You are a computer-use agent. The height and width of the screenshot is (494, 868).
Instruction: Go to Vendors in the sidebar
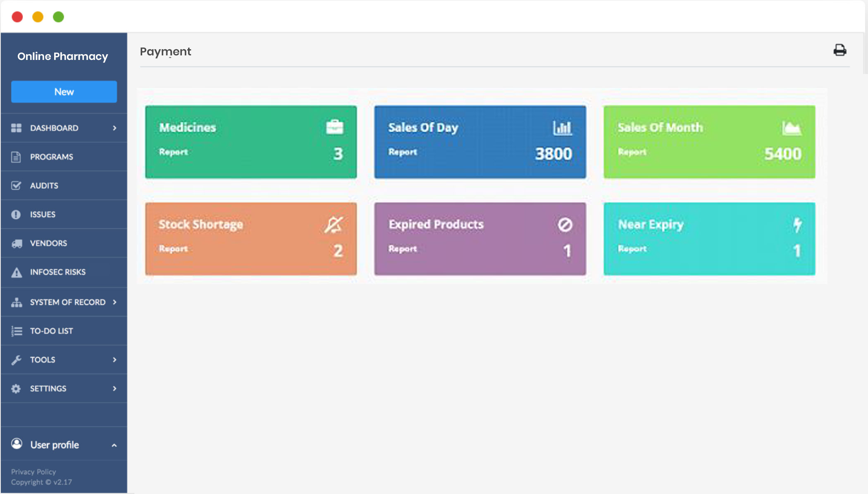(x=48, y=243)
